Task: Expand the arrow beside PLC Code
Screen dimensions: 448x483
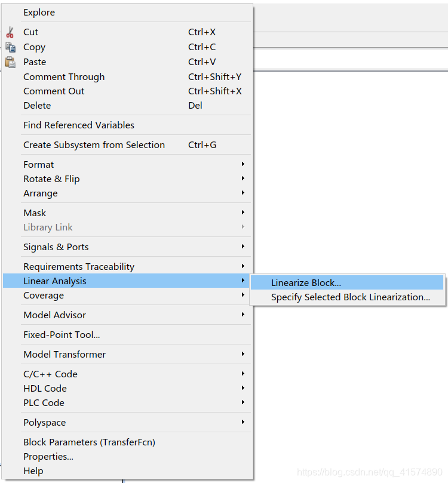Action: (243, 402)
